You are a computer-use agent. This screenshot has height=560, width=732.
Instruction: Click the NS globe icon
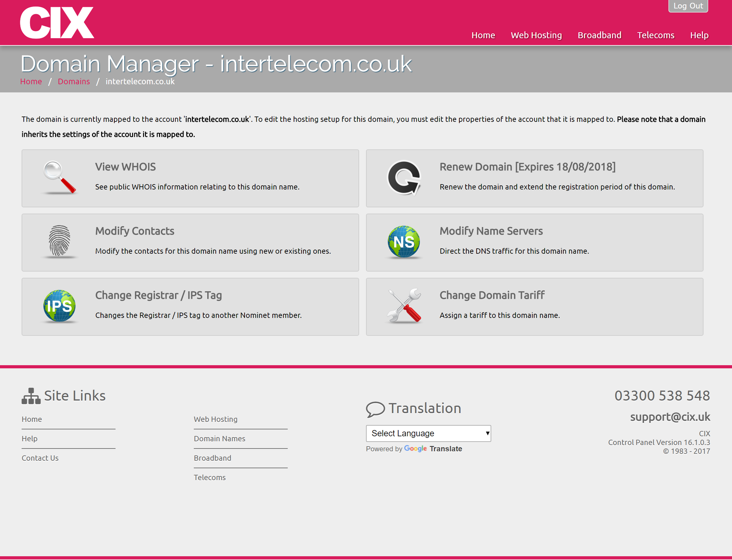[x=404, y=242]
